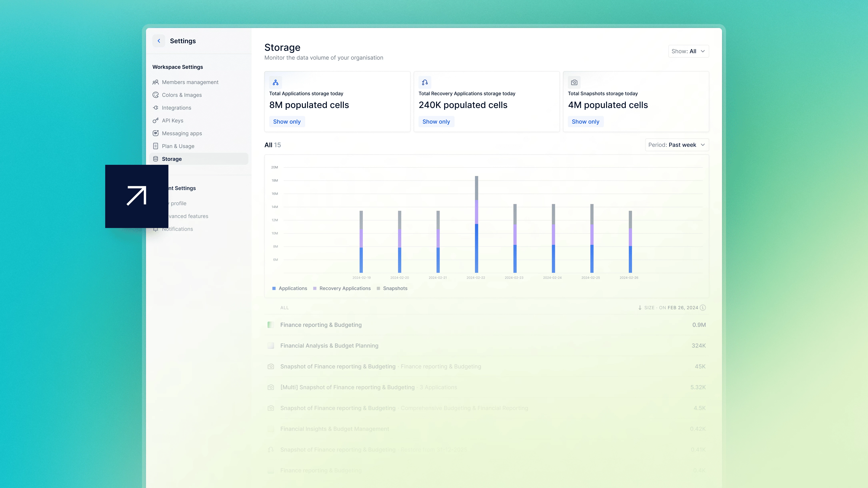Screen dimensions: 868x488
Task: Click the Members management people icon
Action: click(x=155, y=82)
